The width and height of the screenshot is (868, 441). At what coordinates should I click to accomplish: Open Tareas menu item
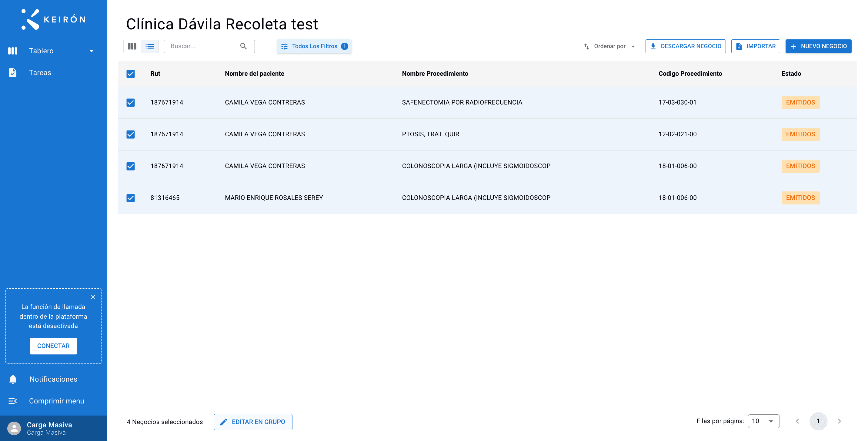point(53,73)
